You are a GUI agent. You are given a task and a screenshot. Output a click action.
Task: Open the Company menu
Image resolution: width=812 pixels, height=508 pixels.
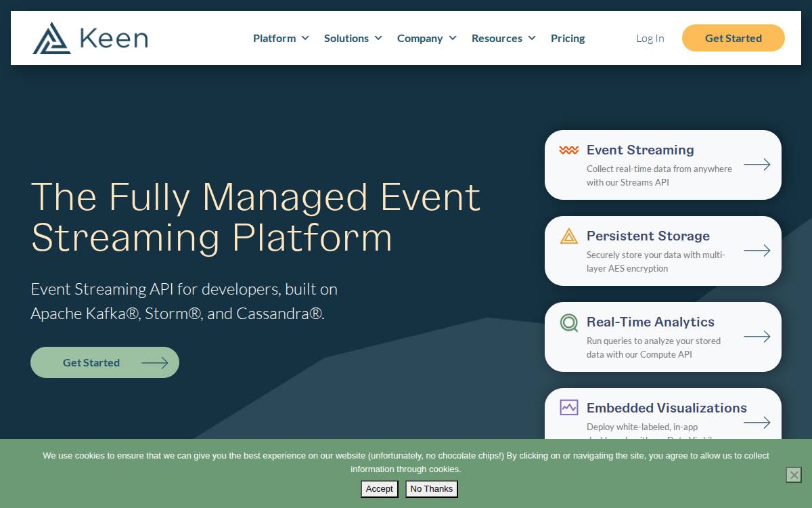(x=420, y=39)
